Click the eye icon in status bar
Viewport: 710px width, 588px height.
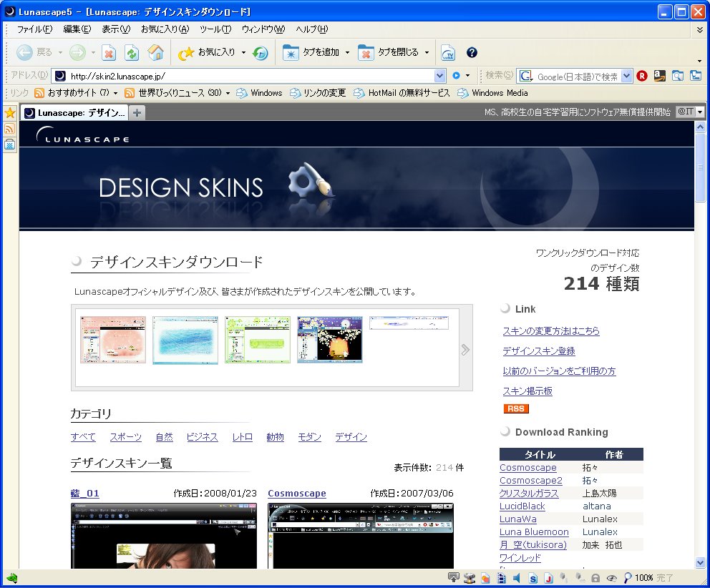[611, 578]
